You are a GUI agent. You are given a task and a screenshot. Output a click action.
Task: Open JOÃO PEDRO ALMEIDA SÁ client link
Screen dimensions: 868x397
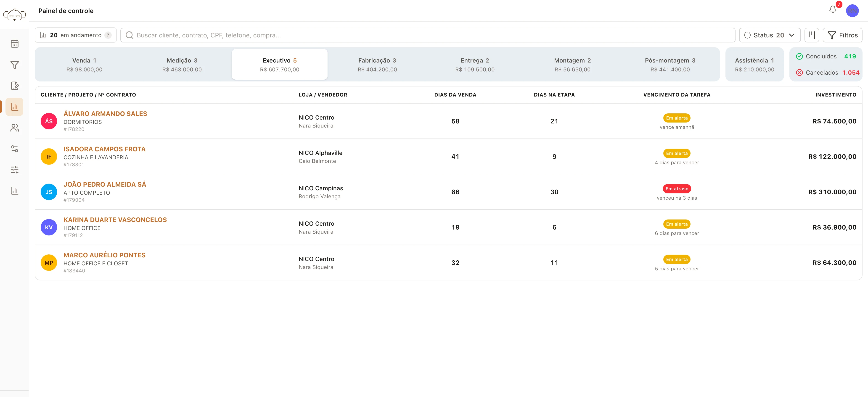(x=105, y=184)
